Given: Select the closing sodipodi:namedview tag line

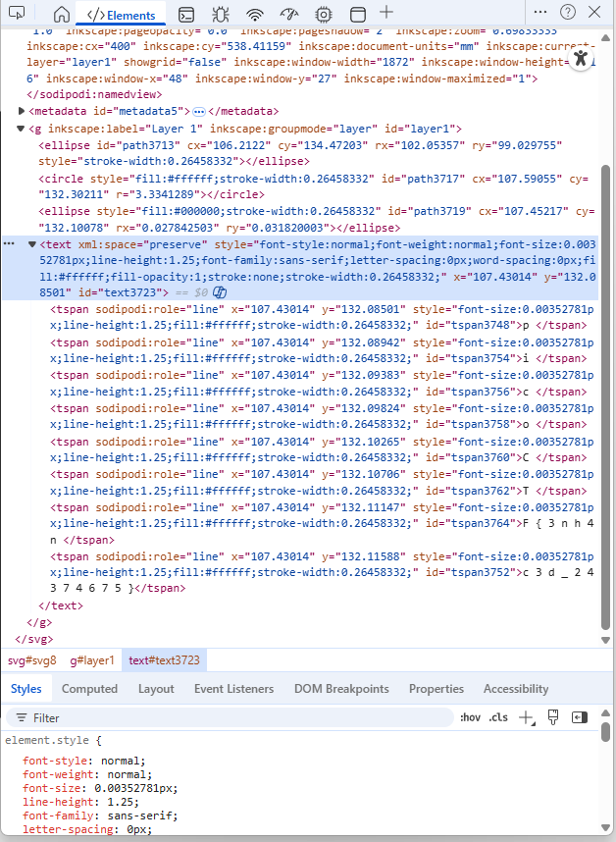Looking at the screenshot, I should point(94,94).
